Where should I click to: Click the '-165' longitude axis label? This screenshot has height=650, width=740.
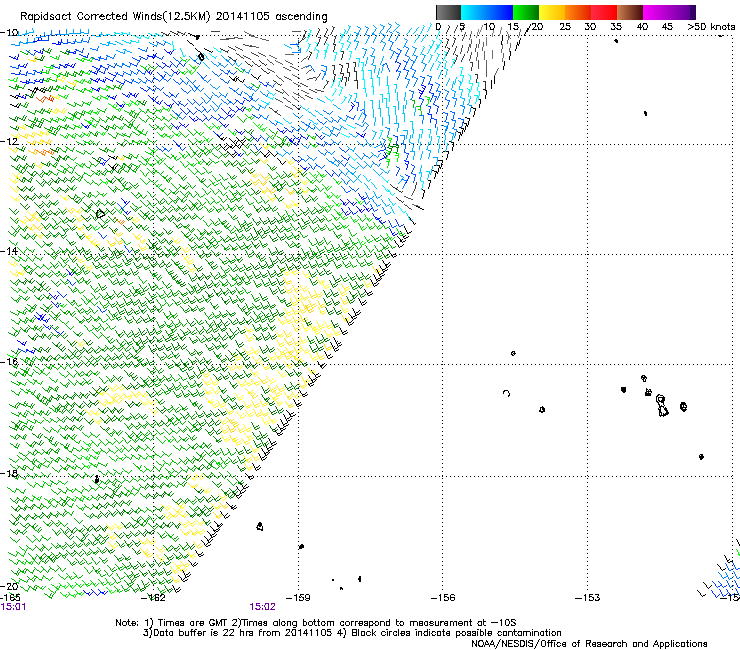10,598
